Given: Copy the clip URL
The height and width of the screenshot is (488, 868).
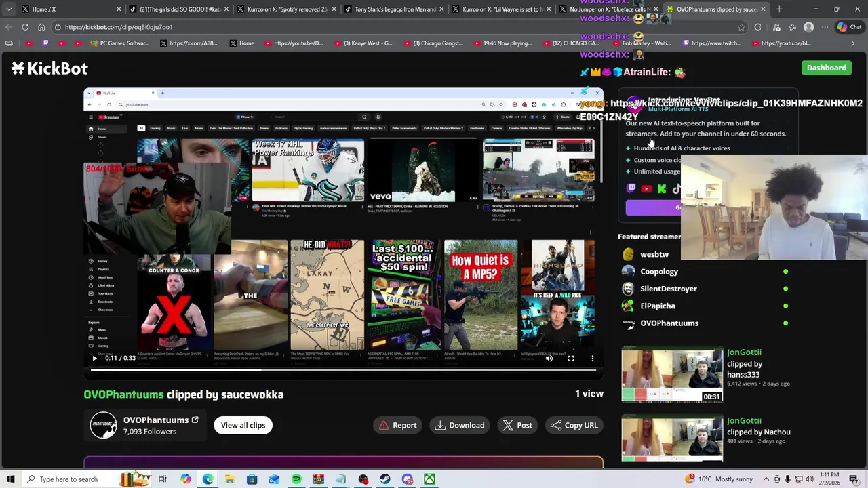Looking at the screenshot, I should (x=574, y=425).
